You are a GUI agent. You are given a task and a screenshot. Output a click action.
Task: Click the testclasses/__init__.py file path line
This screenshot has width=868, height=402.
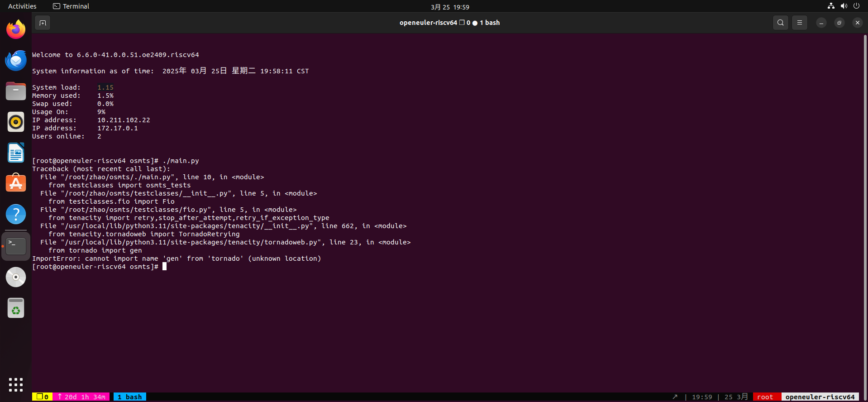pyautogui.click(x=179, y=193)
